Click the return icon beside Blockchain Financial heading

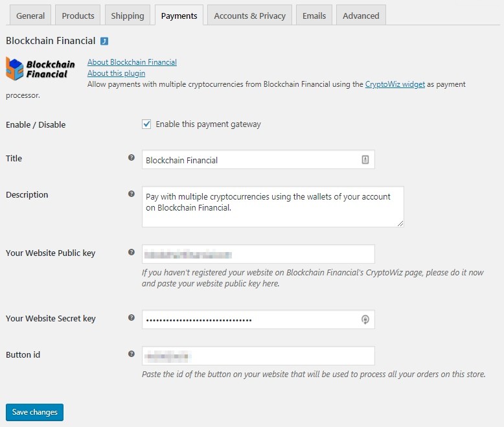pyautogui.click(x=104, y=41)
